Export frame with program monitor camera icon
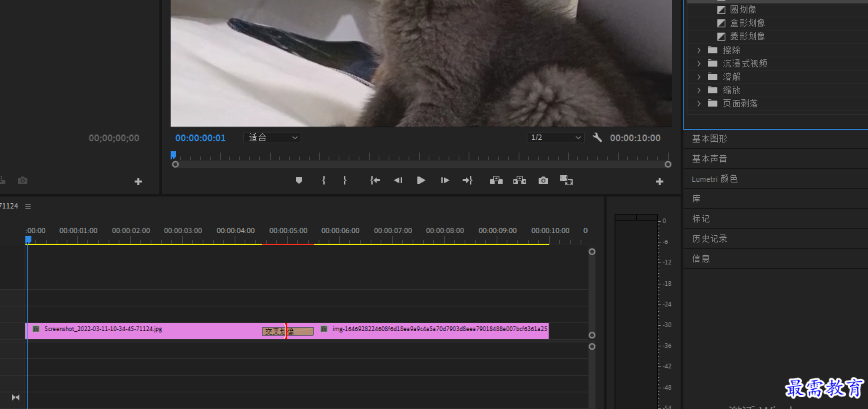The height and width of the screenshot is (409, 868). coord(543,181)
